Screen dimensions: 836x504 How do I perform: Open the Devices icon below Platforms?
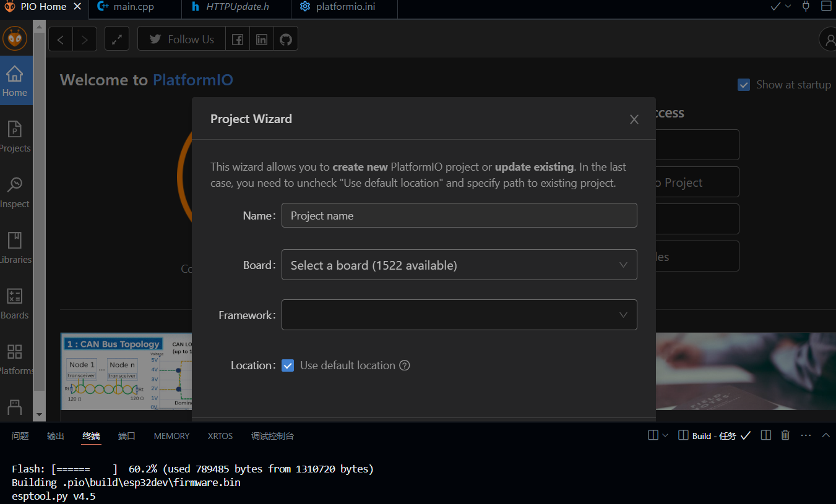pos(15,407)
